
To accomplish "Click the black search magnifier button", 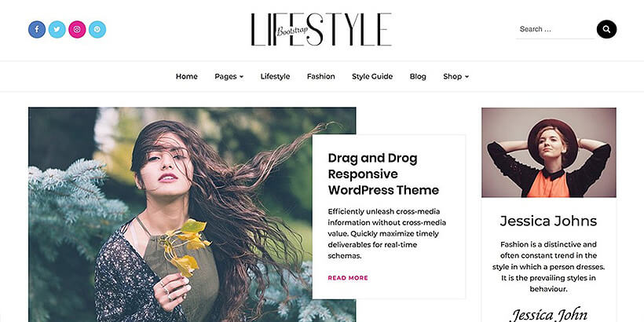I will [606, 29].
